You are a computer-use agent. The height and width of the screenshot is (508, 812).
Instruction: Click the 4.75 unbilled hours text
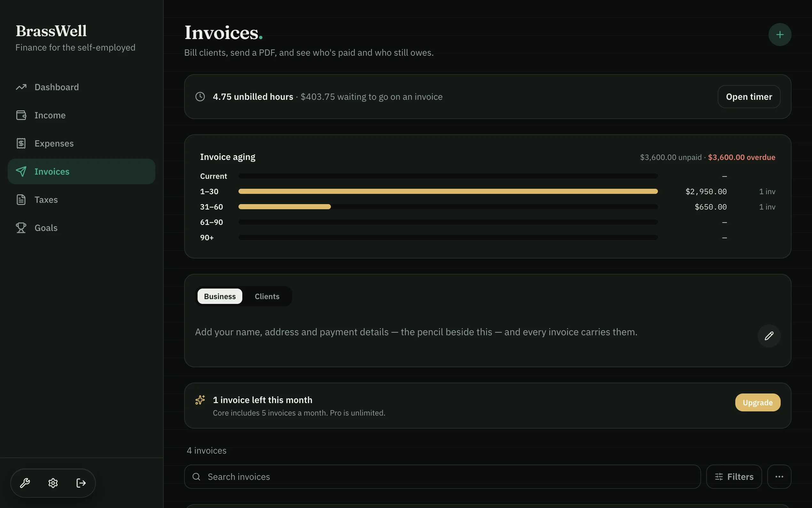253,97
